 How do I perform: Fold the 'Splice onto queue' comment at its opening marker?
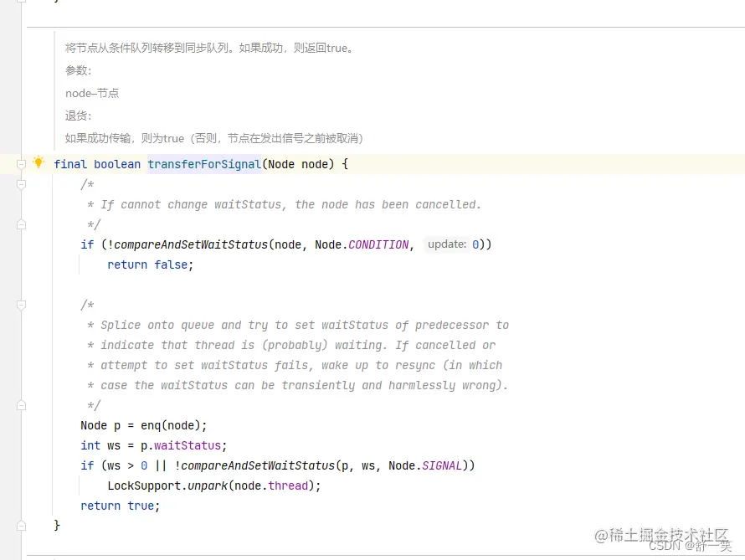coord(21,305)
